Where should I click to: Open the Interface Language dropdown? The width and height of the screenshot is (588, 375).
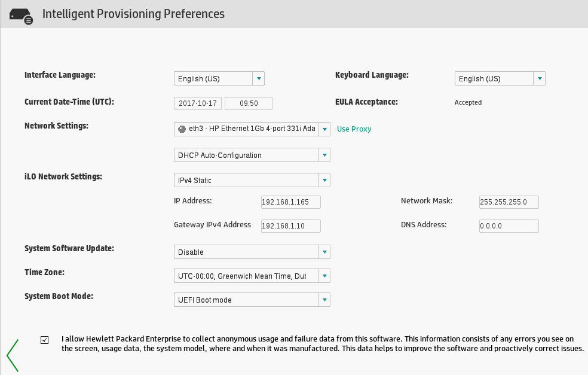219,78
